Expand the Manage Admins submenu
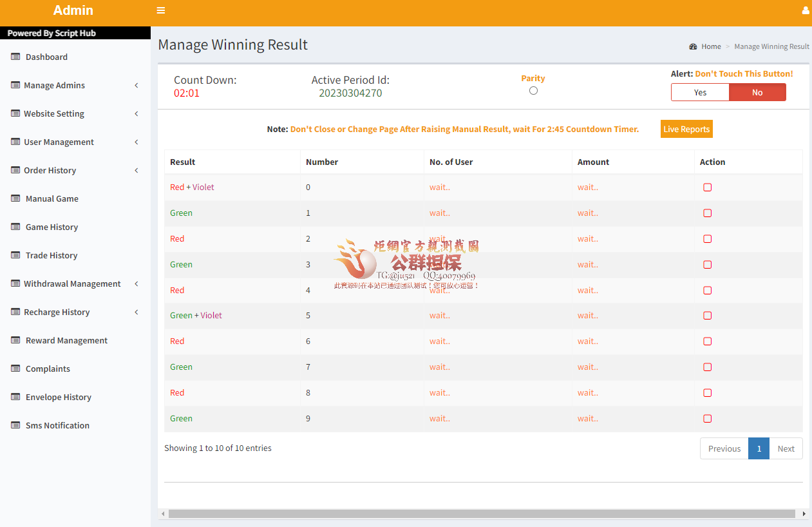 (137, 85)
